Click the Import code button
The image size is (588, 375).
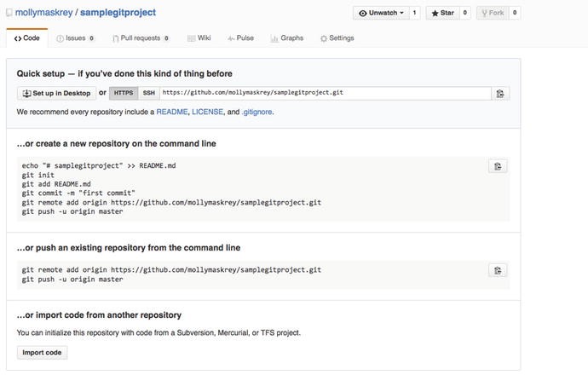tap(42, 353)
